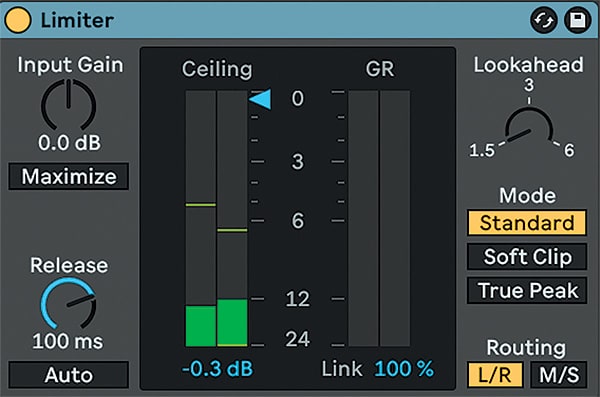Click the Link label
This screenshot has width=600, height=397.
(342, 369)
